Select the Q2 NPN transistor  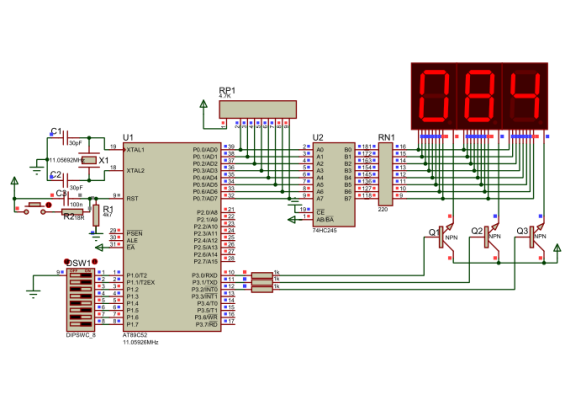click(x=490, y=237)
